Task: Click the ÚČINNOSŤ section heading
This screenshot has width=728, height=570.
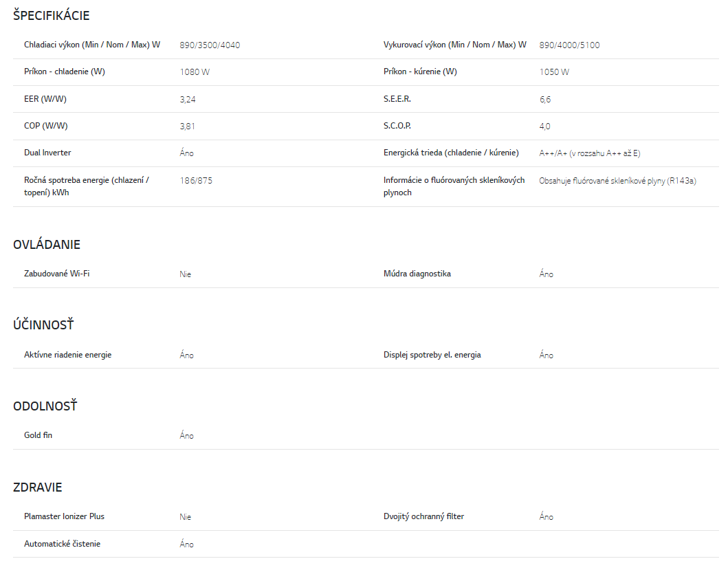Action: [x=43, y=325]
